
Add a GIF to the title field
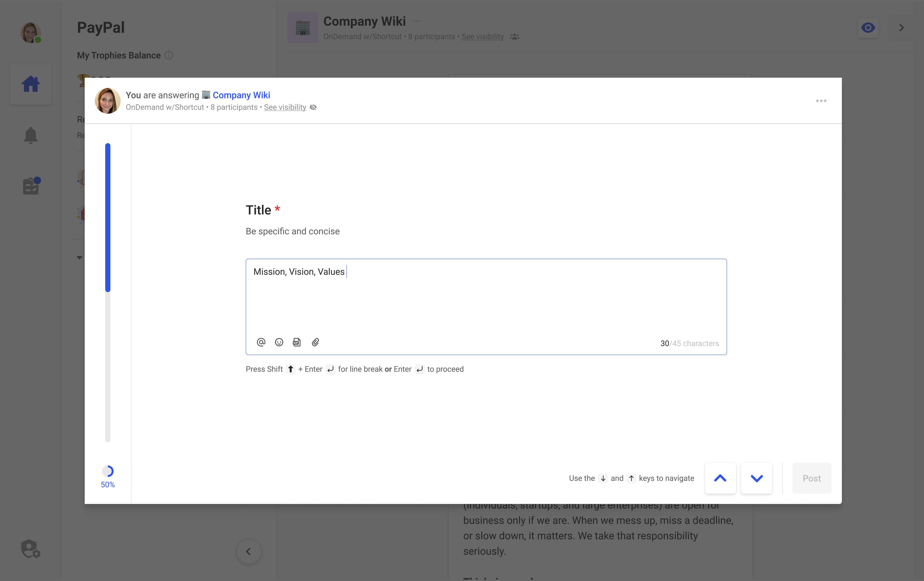pyautogui.click(x=297, y=342)
